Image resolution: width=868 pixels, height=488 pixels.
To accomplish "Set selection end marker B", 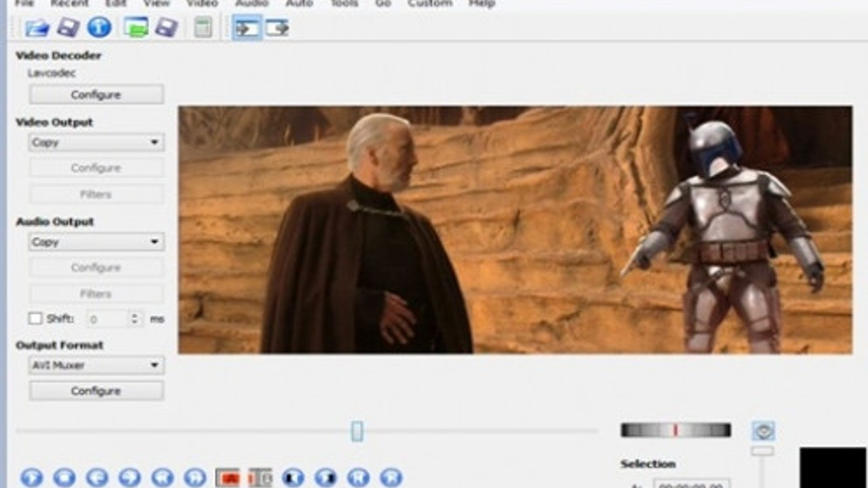I will tap(260, 477).
